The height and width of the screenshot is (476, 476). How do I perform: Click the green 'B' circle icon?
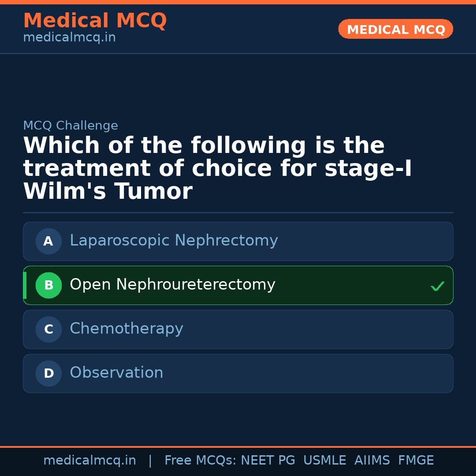(48, 285)
